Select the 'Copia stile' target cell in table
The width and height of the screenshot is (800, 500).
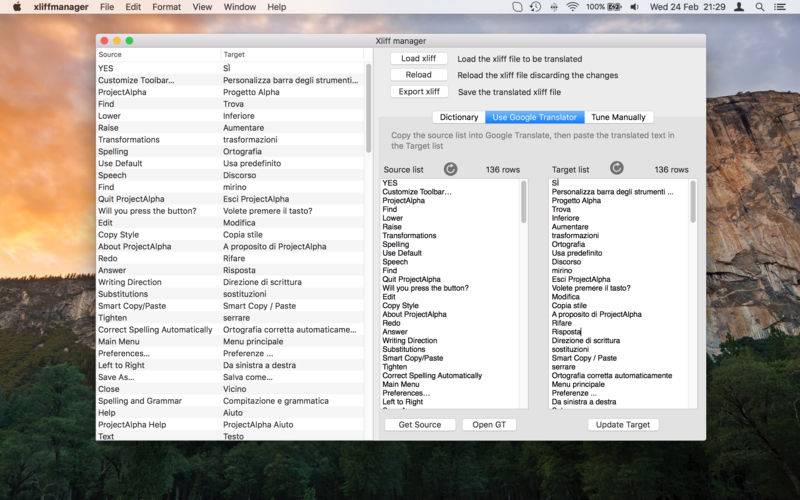click(242, 235)
